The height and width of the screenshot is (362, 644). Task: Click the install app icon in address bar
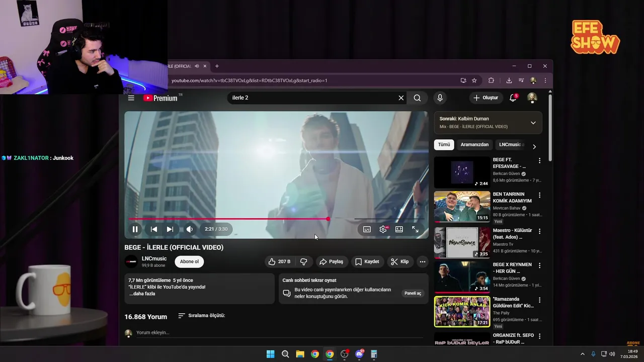pyautogui.click(x=463, y=80)
